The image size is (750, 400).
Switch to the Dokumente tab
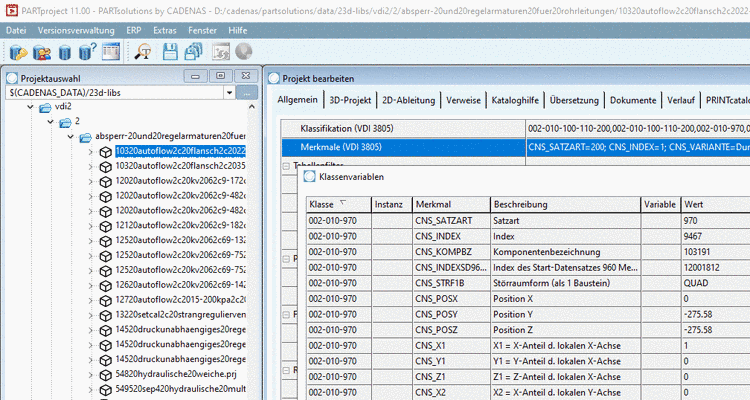(x=633, y=100)
